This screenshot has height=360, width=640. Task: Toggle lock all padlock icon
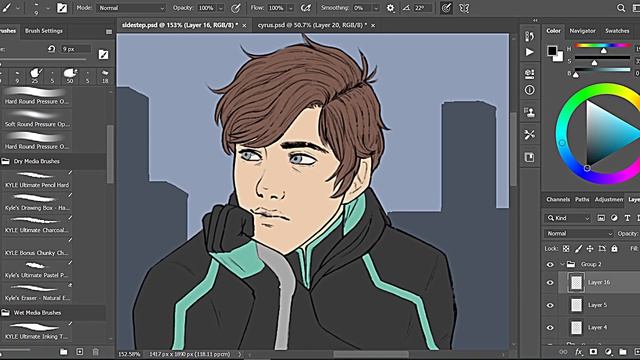point(615,249)
